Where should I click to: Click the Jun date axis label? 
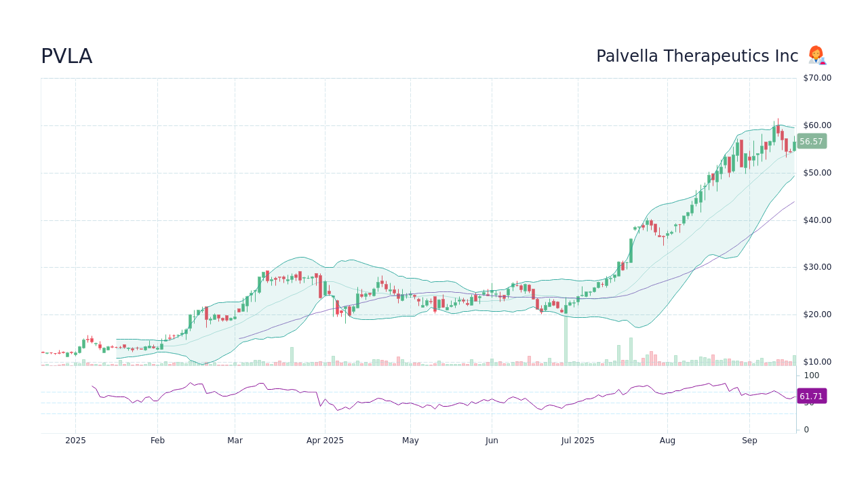[x=492, y=441]
